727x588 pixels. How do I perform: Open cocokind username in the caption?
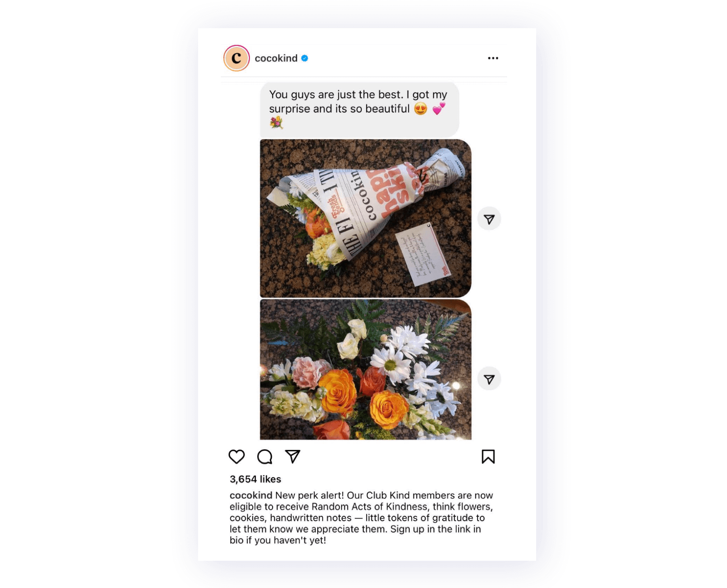pyautogui.click(x=251, y=495)
